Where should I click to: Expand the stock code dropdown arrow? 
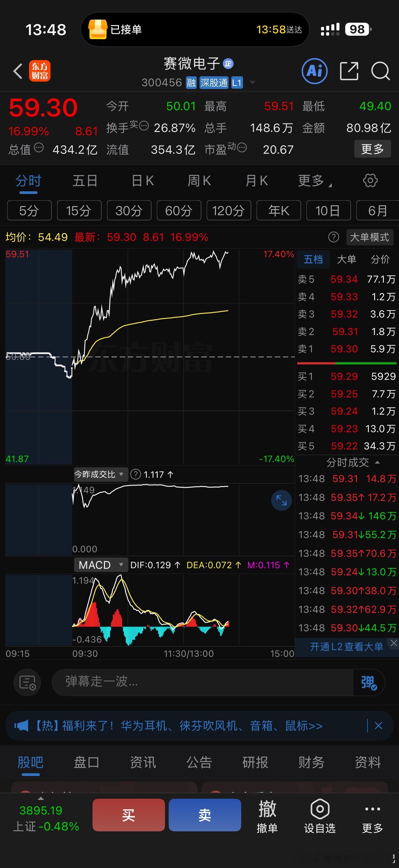point(252,83)
